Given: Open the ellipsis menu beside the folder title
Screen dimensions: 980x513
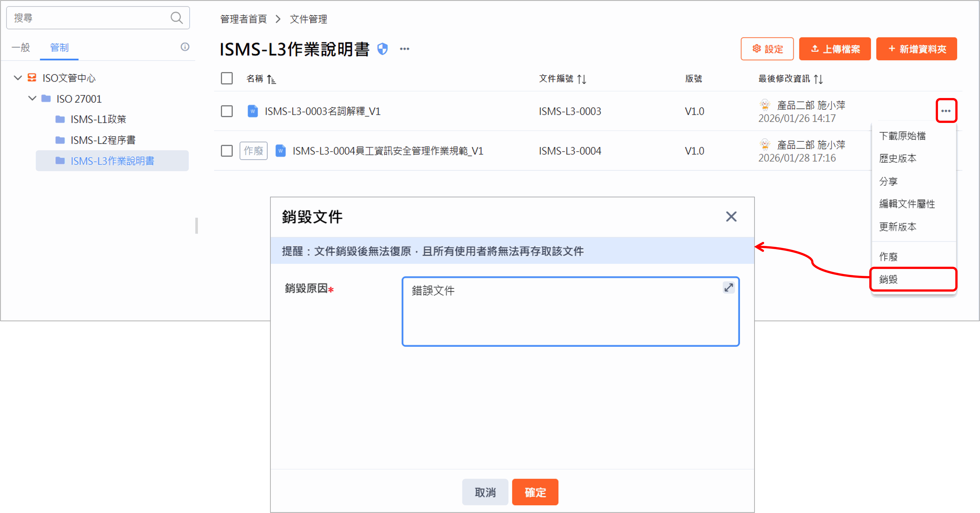Looking at the screenshot, I should 404,49.
